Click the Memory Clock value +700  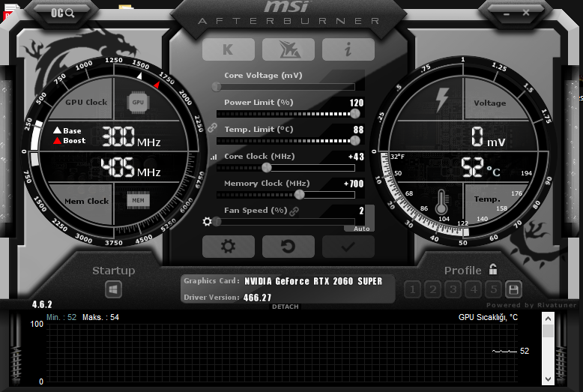[354, 184]
